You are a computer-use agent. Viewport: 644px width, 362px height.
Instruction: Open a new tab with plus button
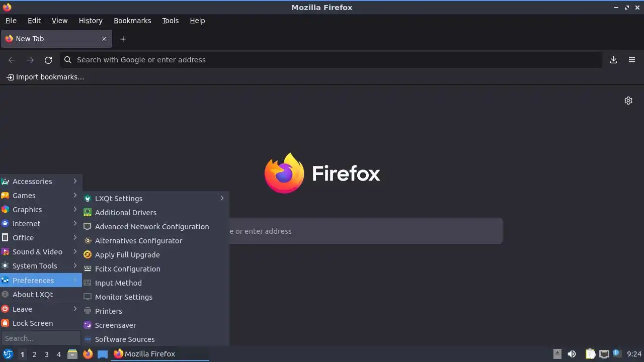click(x=123, y=39)
